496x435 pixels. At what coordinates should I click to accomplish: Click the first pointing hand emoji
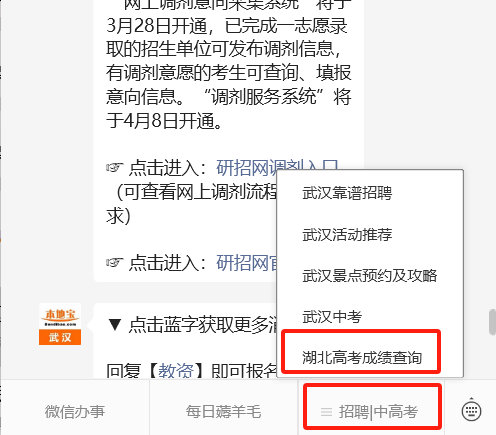coord(115,167)
